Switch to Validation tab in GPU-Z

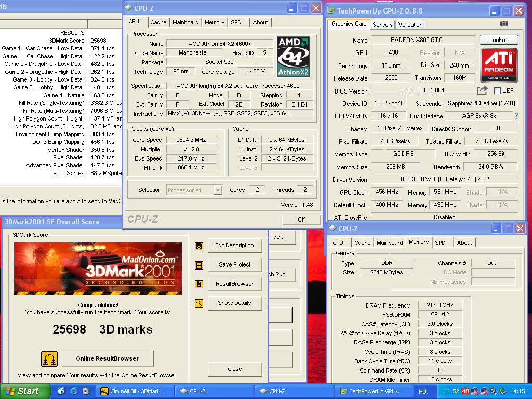coord(410,25)
